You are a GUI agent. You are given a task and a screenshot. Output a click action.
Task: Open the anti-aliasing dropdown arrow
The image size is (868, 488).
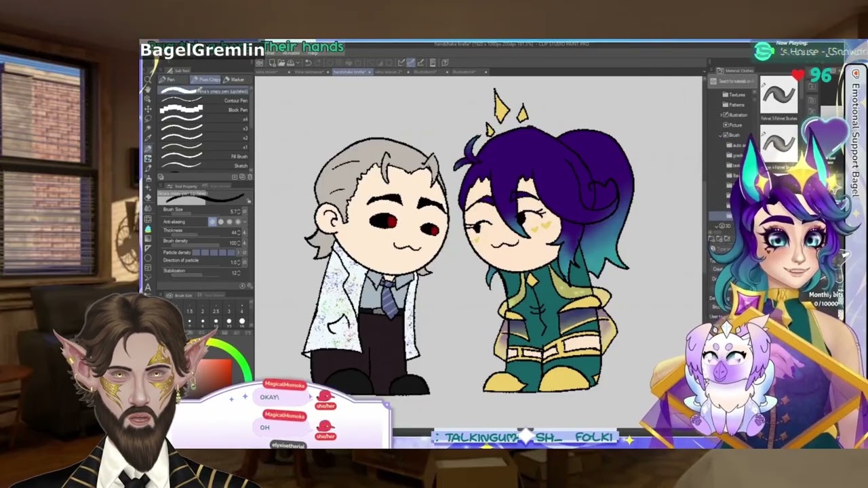[245, 222]
